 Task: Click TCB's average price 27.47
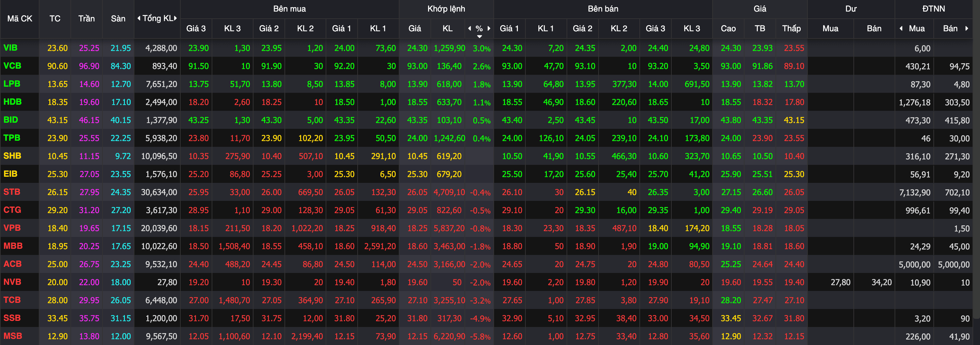point(762,300)
